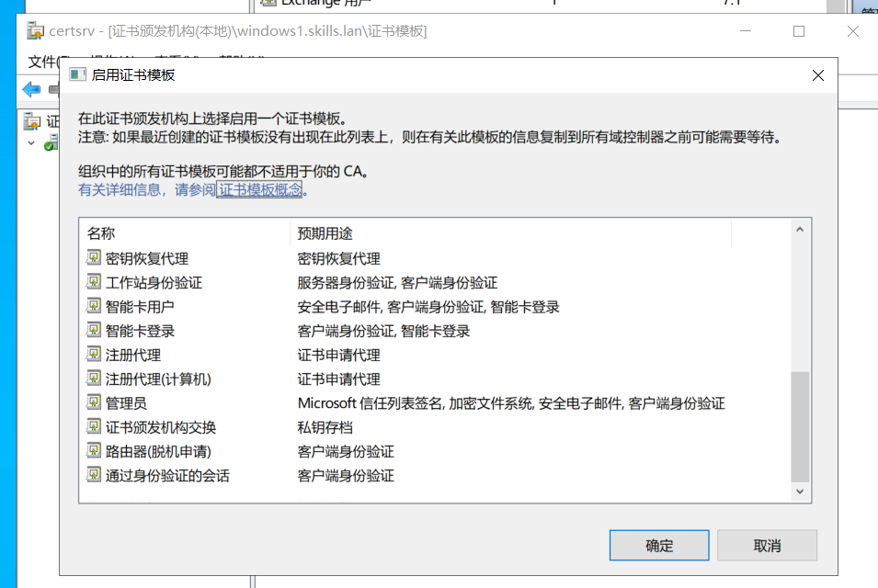The image size is (878, 588).
Task: Close the 启用证书模板 dialog
Action: pos(817,75)
